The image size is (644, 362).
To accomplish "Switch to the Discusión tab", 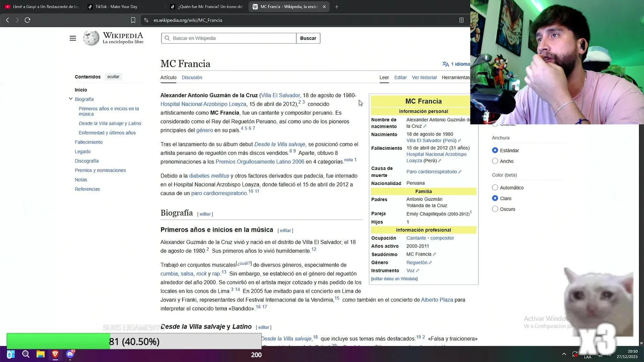I will click(x=192, y=77).
